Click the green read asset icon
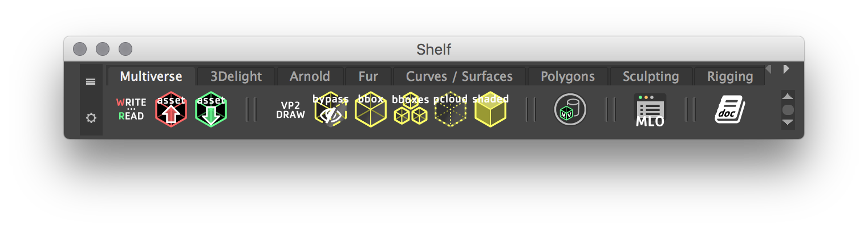Viewport: 868px width, 230px height. coord(211,109)
